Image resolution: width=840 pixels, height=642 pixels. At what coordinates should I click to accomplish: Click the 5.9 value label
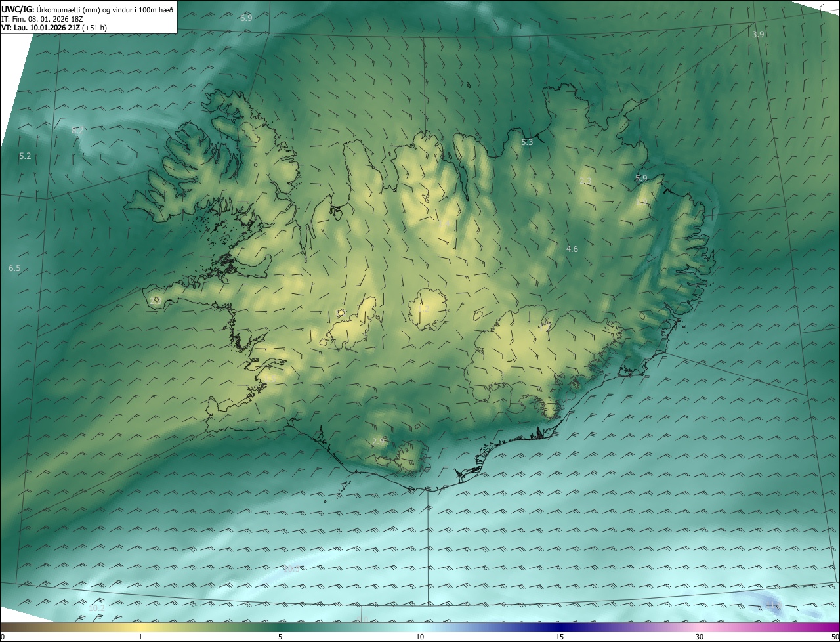[x=641, y=178]
